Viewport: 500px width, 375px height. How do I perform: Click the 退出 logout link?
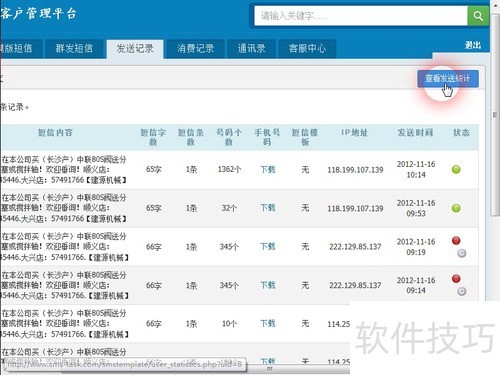point(473,45)
